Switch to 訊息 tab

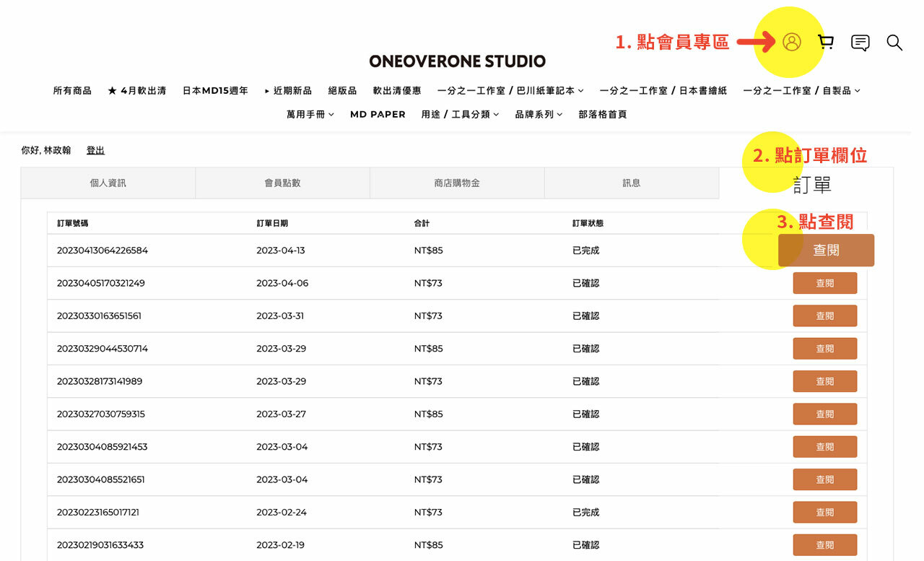point(632,183)
